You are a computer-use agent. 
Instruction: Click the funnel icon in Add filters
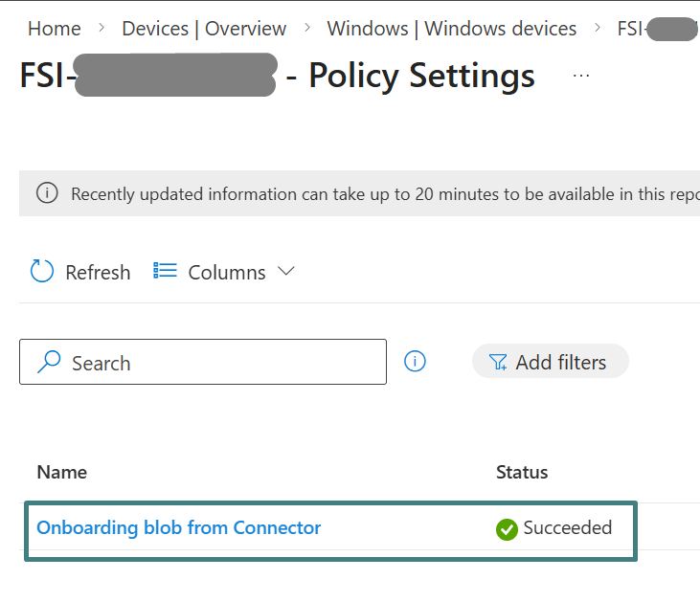coord(498,362)
